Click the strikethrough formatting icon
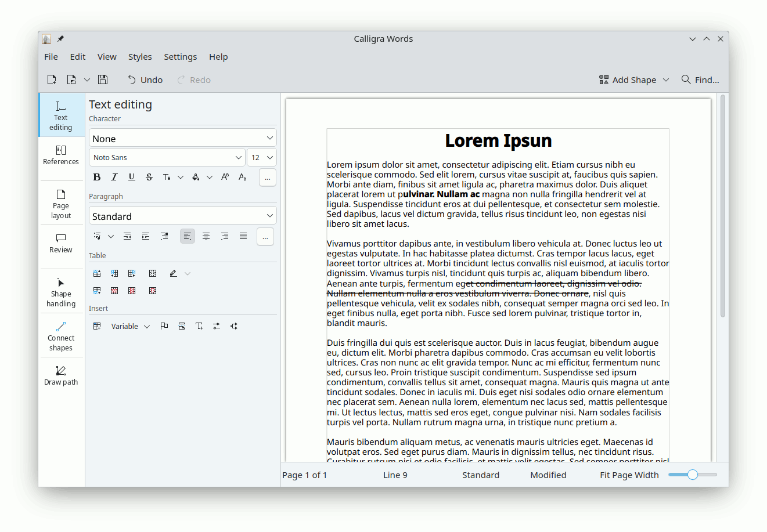The image size is (767, 532). click(149, 177)
